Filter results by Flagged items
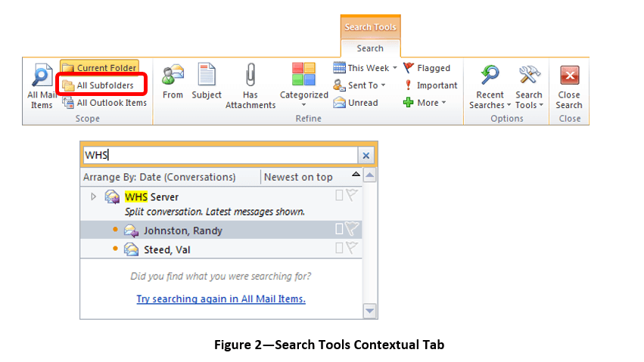This screenshot has height=362, width=644. pyautogui.click(x=427, y=68)
